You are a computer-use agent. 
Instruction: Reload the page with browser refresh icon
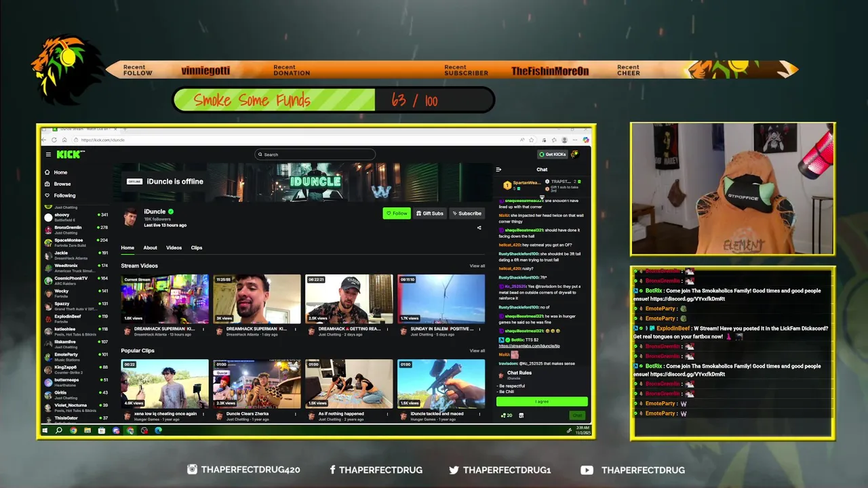(54, 140)
